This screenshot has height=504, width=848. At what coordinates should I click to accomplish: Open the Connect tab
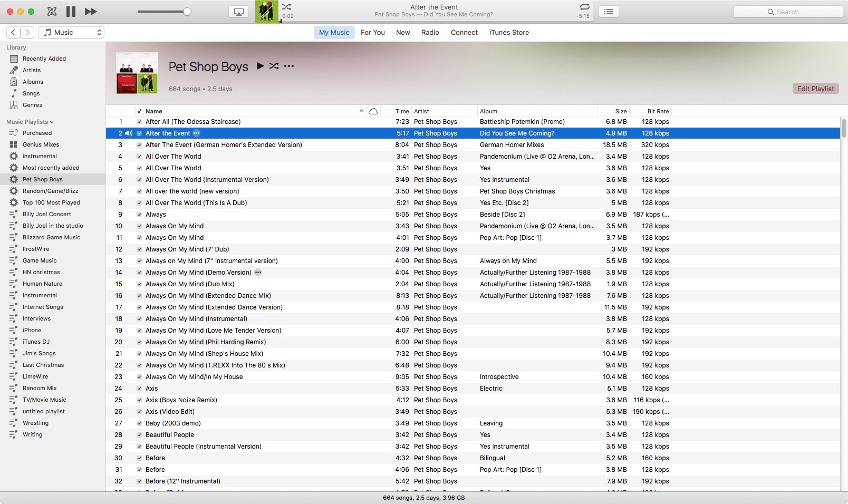point(464,33)
